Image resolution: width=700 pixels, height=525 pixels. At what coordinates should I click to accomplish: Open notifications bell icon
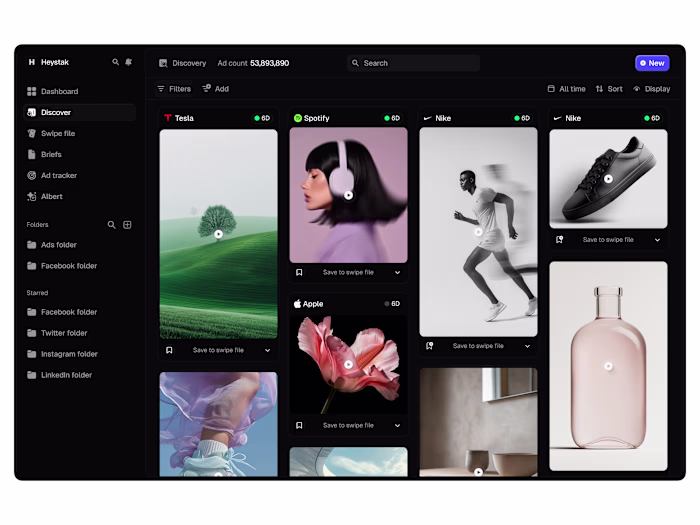(129, 62)
